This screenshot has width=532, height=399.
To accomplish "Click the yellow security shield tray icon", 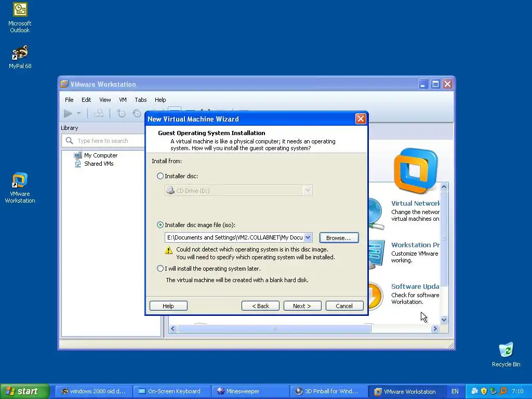I will click(484, 391).
